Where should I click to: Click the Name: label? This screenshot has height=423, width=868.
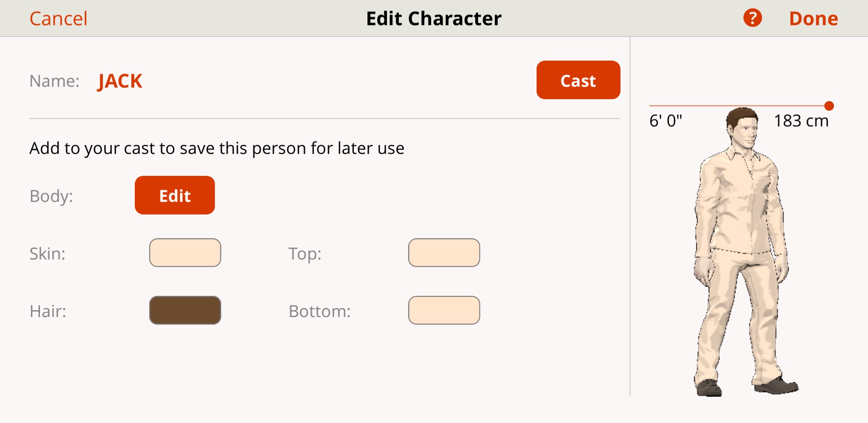pos(54,81)
